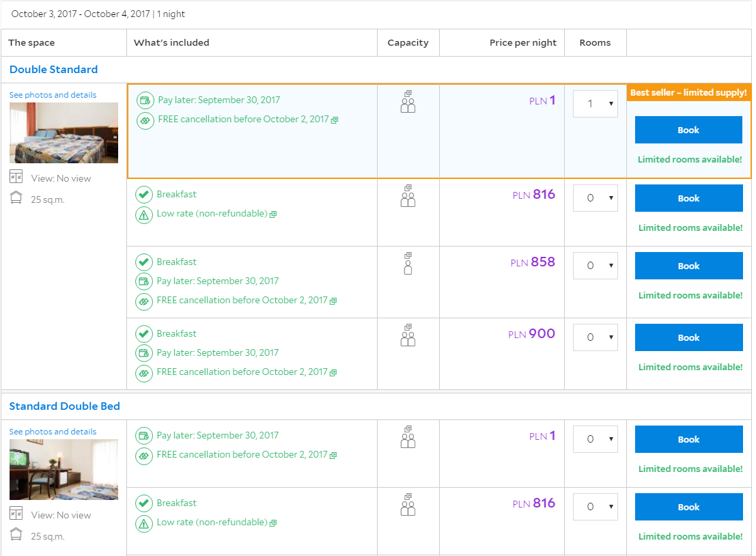The height and width of the screenshot is (556, 756).
Task: Click pay later icon in PLN 900 row
Action: click(x=143, y=353)
